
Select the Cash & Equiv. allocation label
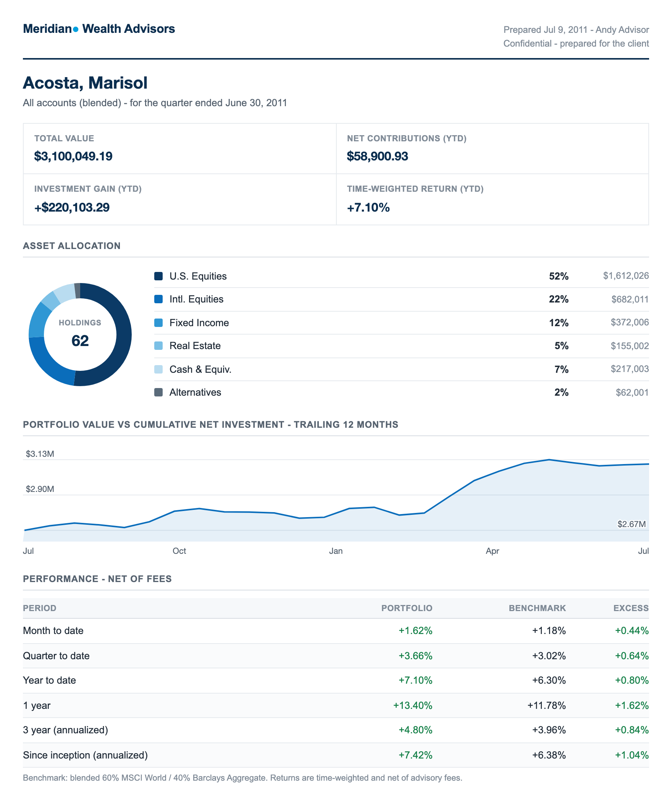coord(200,369)
